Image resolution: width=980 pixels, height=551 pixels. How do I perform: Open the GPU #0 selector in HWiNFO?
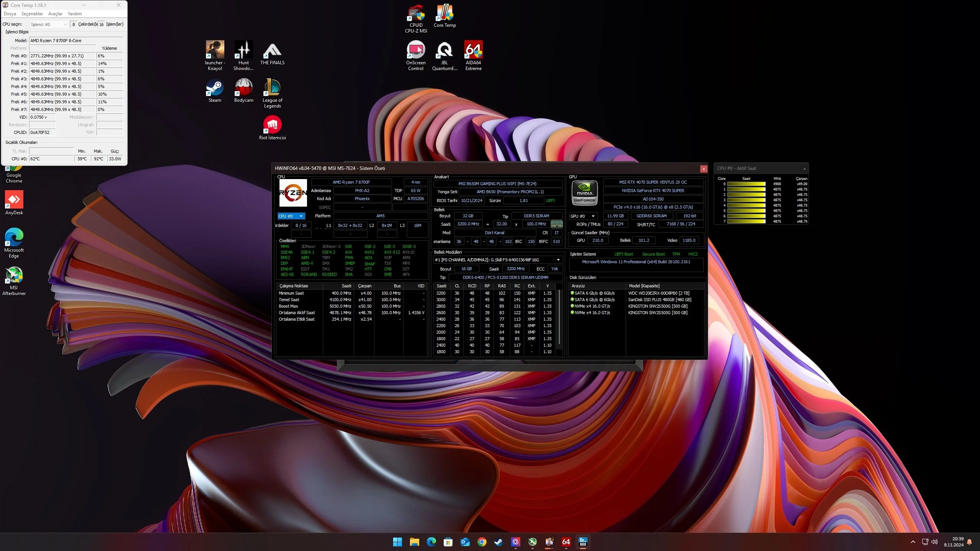(x=583, y=216)
